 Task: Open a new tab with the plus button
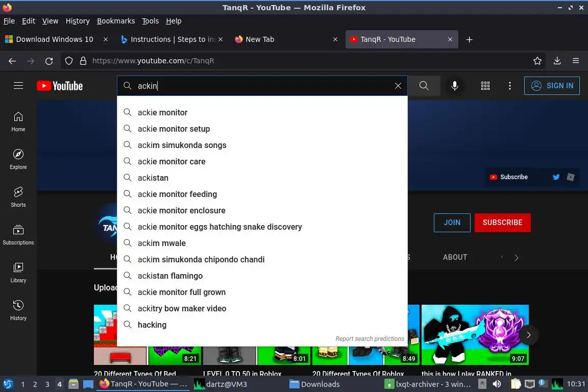click(x=469, y=39)
